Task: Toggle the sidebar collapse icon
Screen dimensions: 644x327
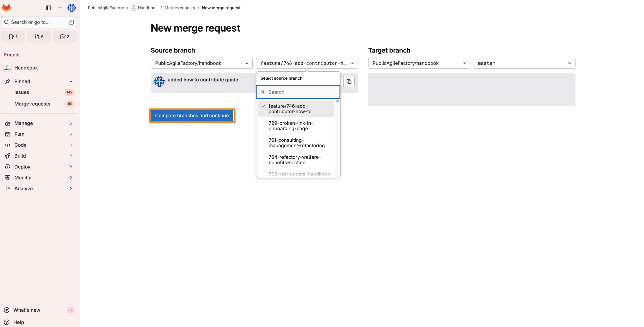Action: pos(48,8)
